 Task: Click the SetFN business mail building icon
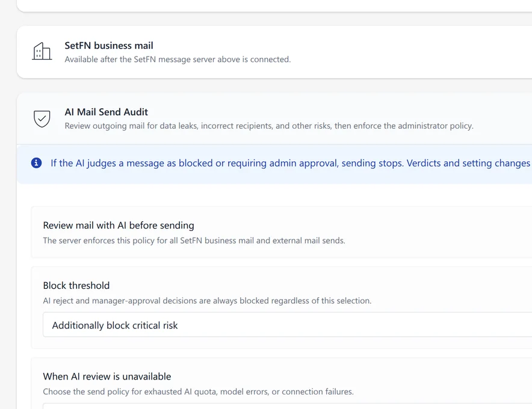coord(42,51)
